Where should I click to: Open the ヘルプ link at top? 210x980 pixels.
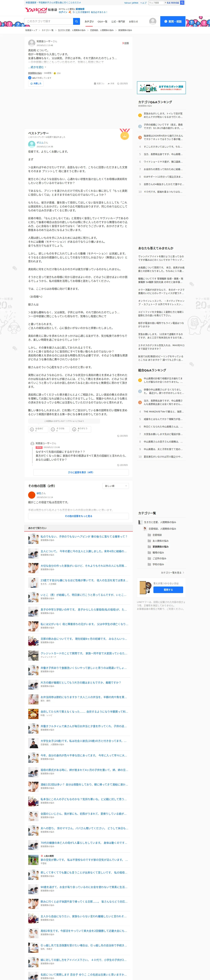coord(143,3)
